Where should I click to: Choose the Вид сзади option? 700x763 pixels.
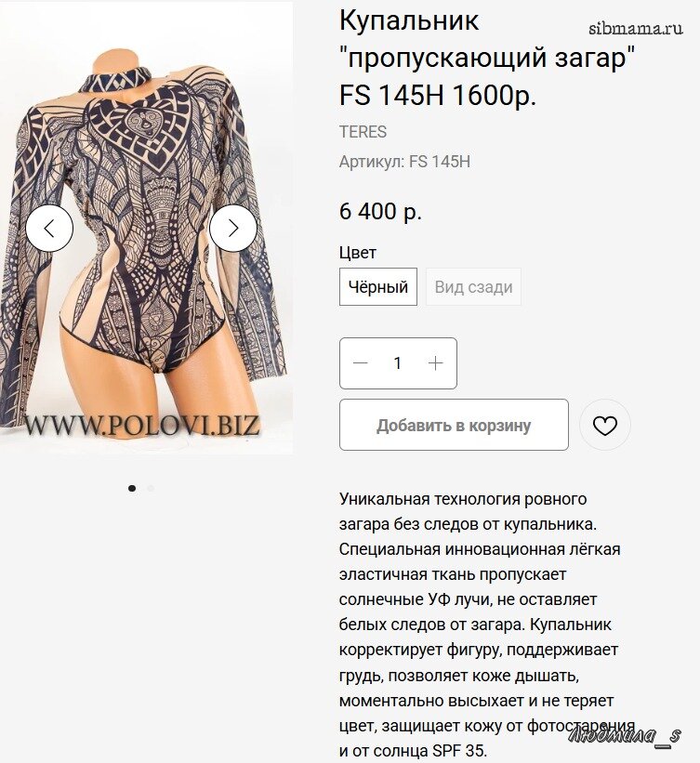tap(474, 286)
